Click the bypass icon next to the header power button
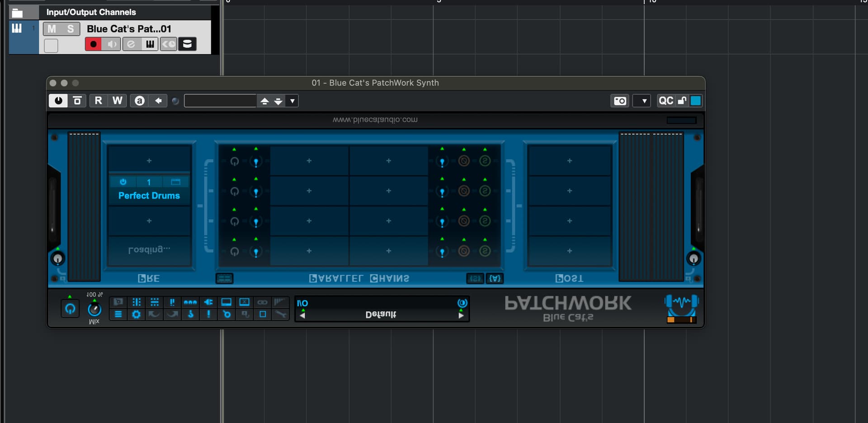Screen dimensions: 868x423 tap(77, 100)
